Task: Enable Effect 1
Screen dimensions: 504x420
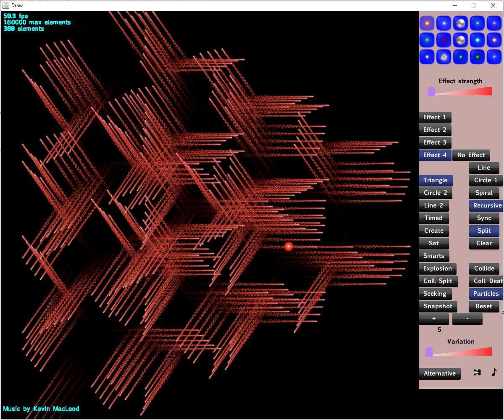Action: pos(435,117)
